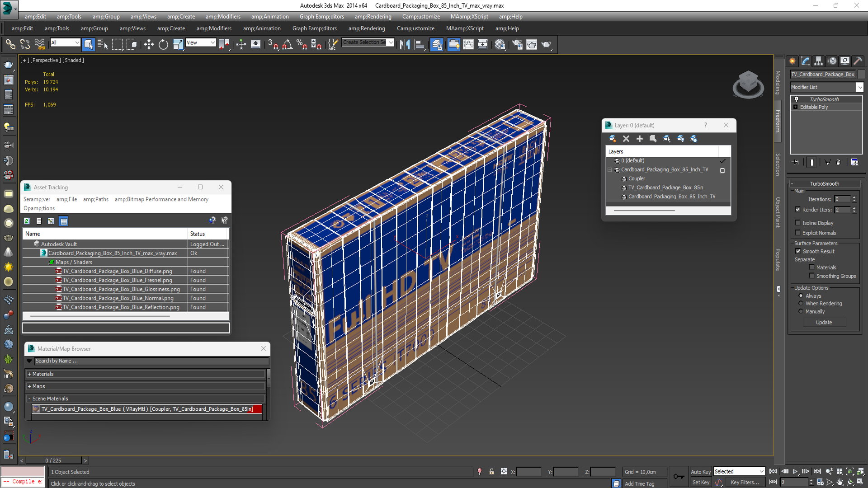868x488 pixels.
Task: Toggle the Angle Snap icon
Action: pos(288,44)
